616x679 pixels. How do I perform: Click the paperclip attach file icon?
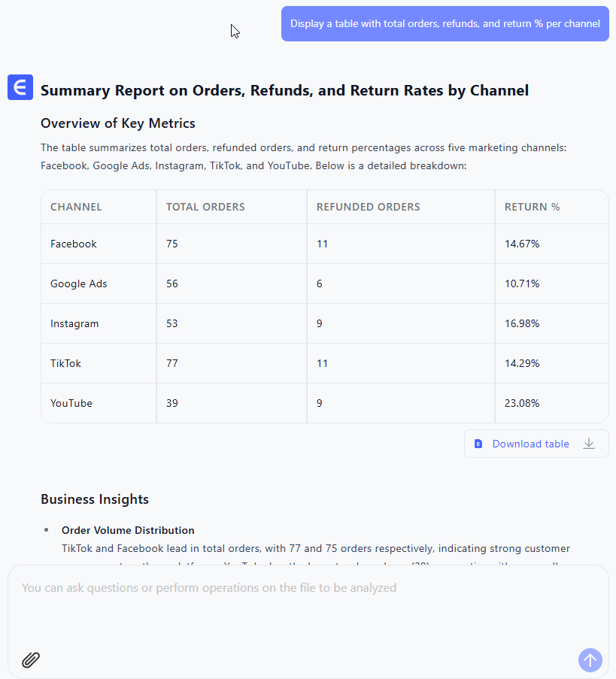pyautogui.click(x=31, y=660)
